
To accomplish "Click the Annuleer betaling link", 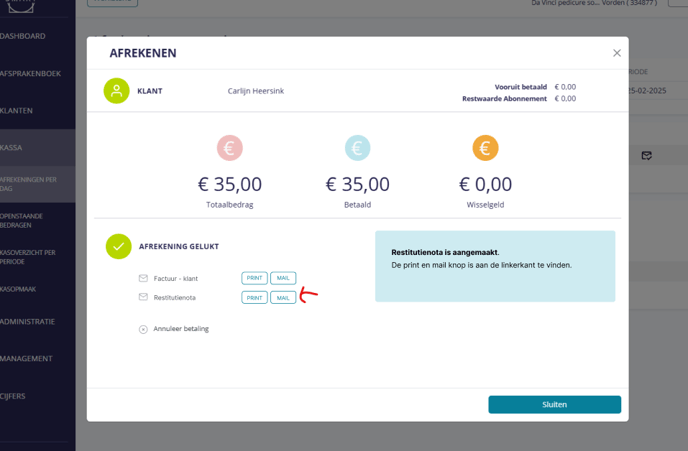I will point(181,329).
